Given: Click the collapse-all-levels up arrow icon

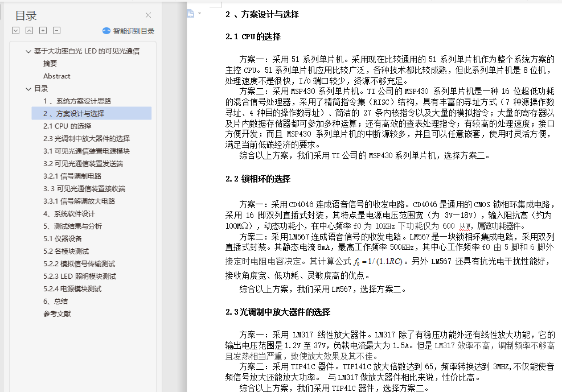Looking at the screenshot, I should 30,30.
